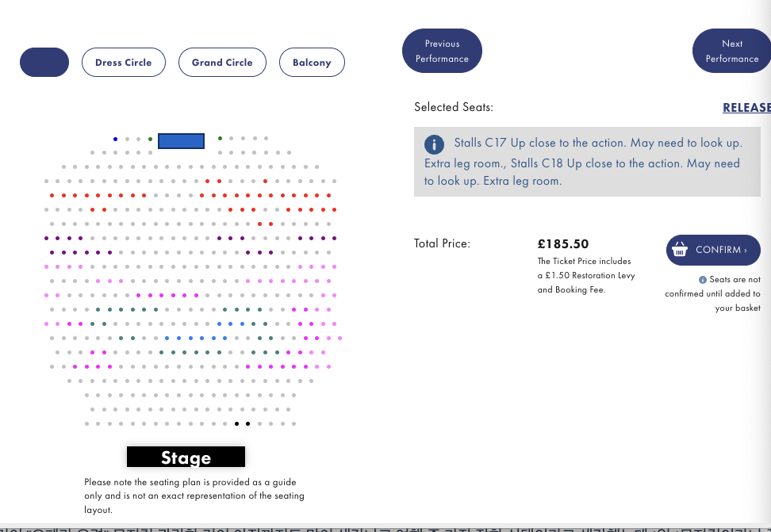Click the info icon in the selected seats box

pyautogui.click(x=434, y=144)
